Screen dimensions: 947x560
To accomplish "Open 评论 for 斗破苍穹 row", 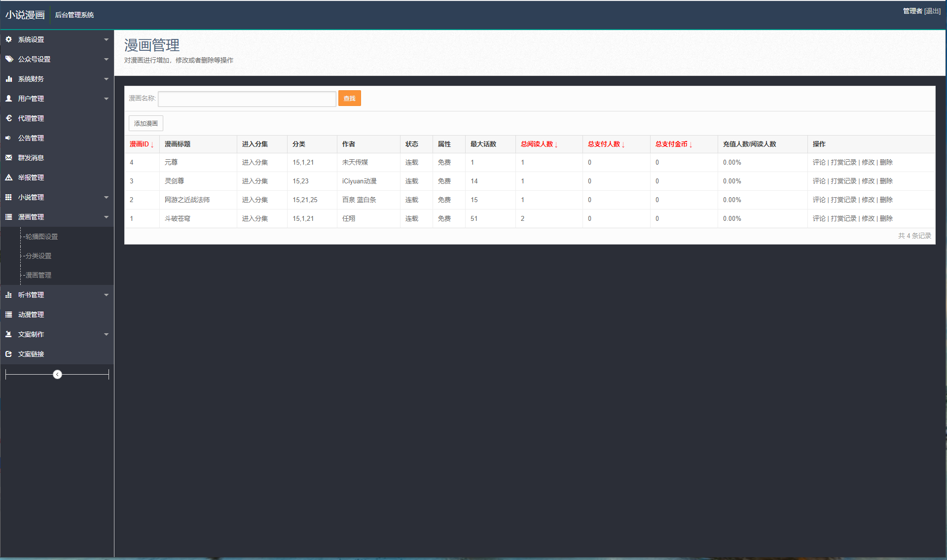I will [x=819, y=218].
